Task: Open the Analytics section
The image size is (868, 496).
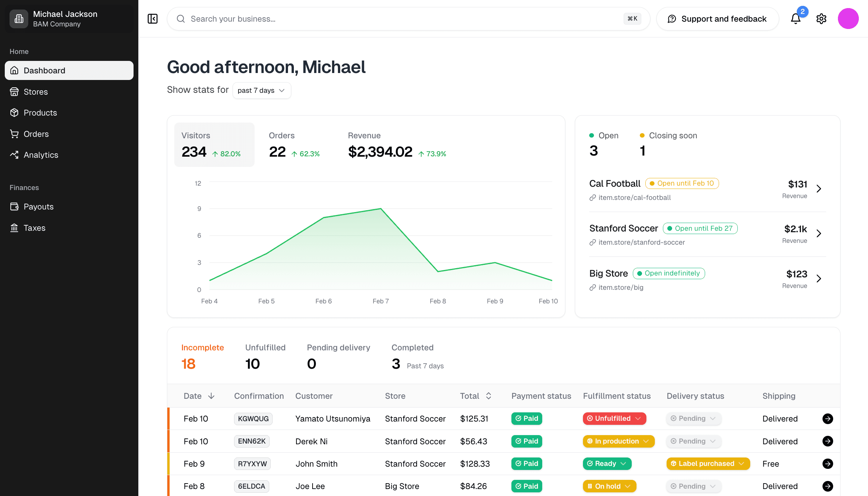Action: 40,155
